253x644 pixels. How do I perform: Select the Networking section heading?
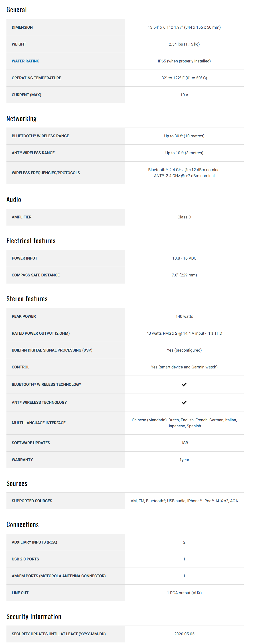click(x=22, y=118)
